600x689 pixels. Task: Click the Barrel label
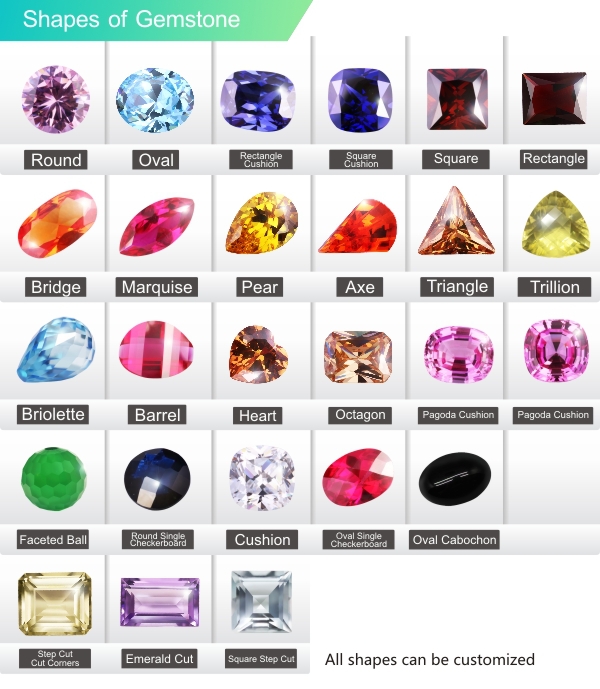point(157,415)
